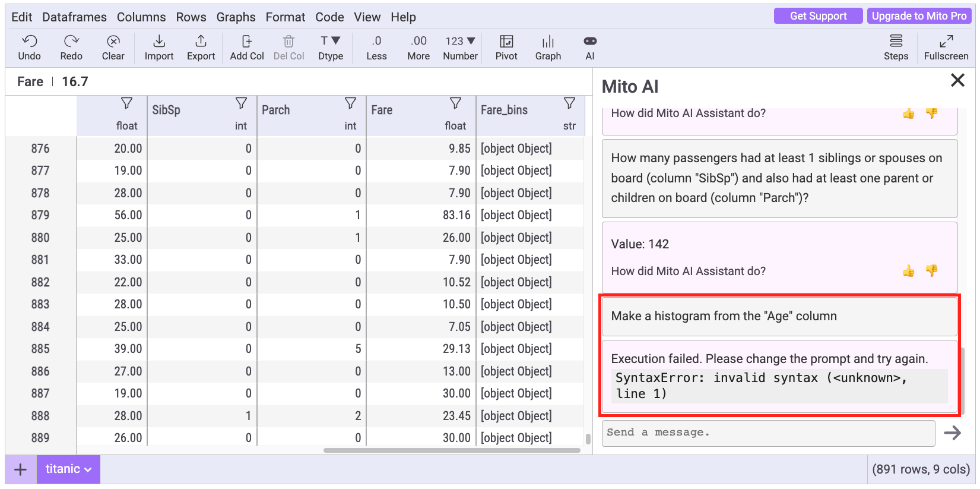This screenshot has width=980, height=489.
Task: Open the Pivot table tool
Action: coord(506,42)
